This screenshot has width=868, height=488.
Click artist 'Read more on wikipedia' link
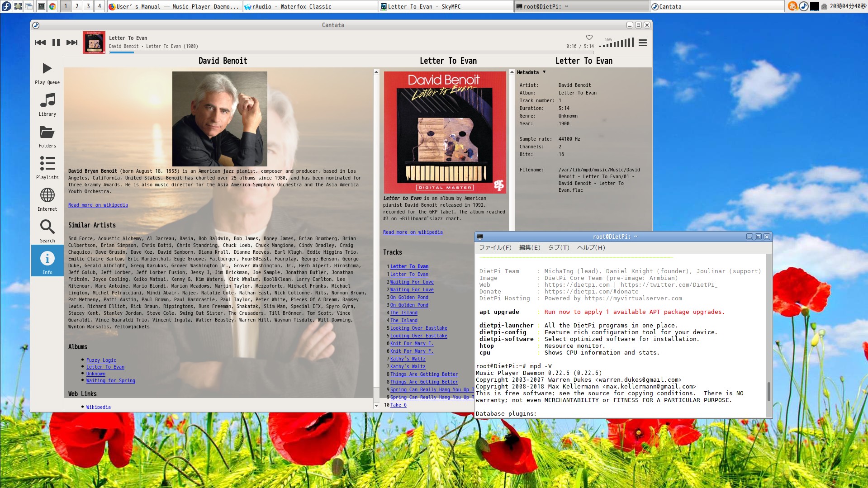point(98,205)
